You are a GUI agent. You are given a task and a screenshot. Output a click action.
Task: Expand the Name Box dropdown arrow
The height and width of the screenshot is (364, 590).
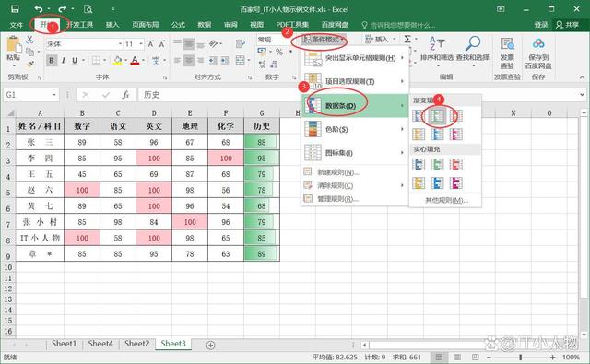pos(54,95)
